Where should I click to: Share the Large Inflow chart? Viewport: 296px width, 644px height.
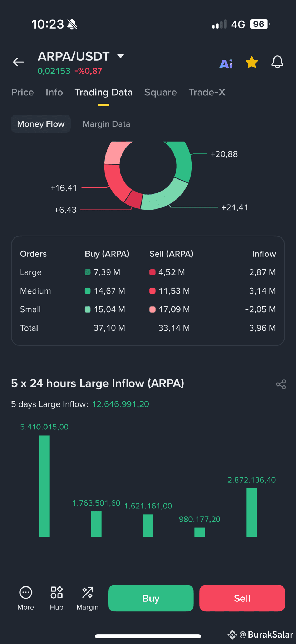[x=281, y=384]
